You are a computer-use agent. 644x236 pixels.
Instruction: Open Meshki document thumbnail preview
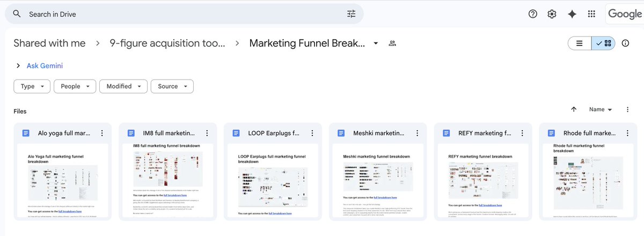coord(378,180)
